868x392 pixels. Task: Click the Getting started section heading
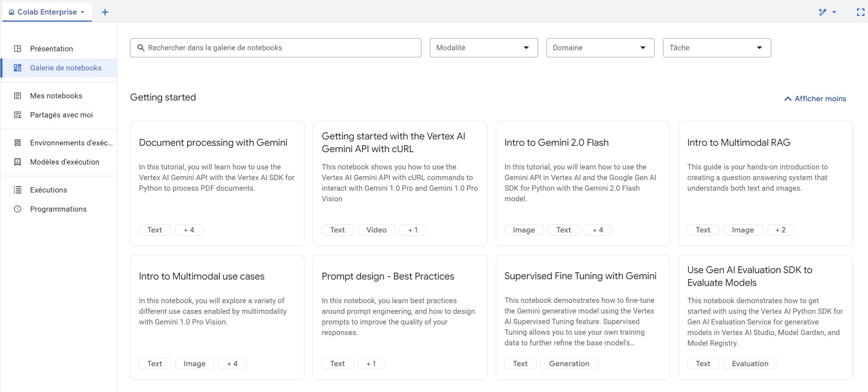click(x=163, y=97)
